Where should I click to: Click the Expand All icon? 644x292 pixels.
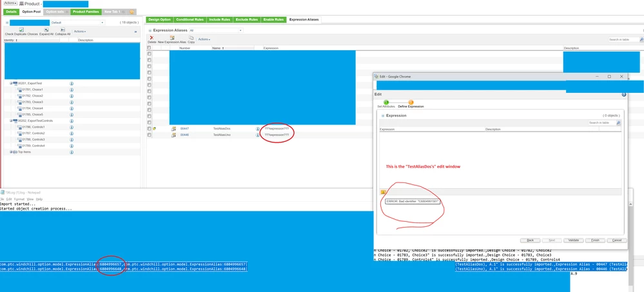click(46, 30)
